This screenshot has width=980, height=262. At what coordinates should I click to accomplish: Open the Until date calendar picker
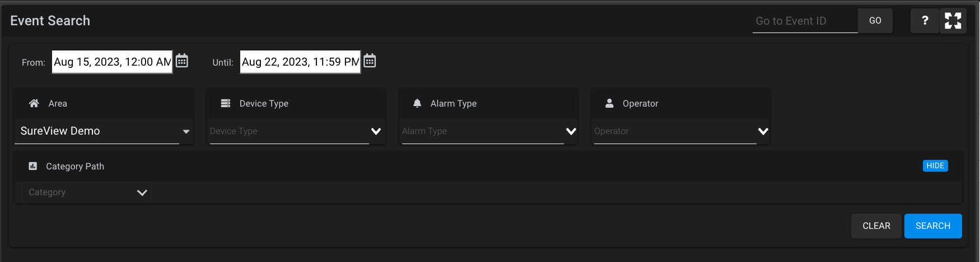pyautogui.click(x=370, y=61)
